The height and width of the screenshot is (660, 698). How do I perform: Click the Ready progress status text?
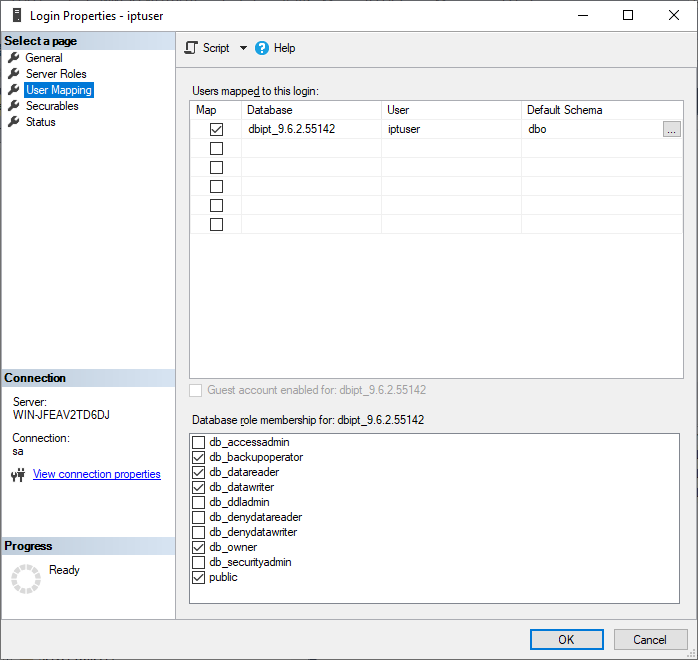pyautogui.click(x=64, y=570)
